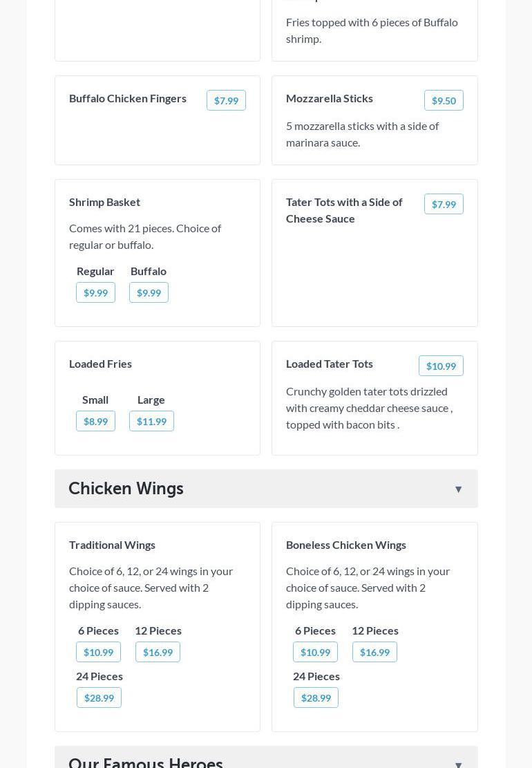The height and width of the screenshot is (768, 532).
Task: Pick 24 Pieces Traditional Wings for $28.99
Action: point(99,697)
